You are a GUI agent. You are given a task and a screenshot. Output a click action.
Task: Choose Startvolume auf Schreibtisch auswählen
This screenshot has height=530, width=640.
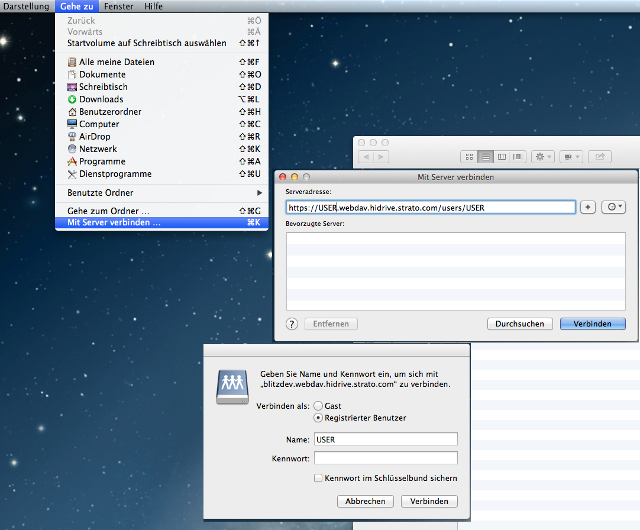pos(162,43)
